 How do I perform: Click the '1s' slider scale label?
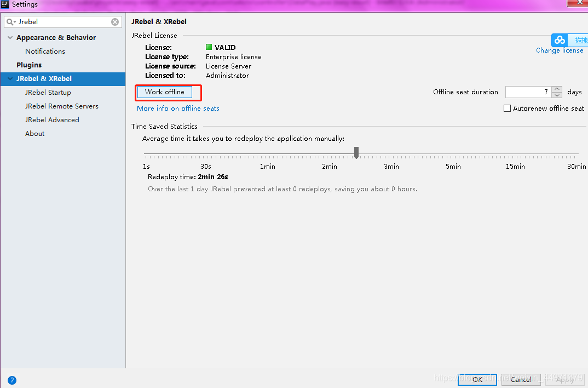point(146,167)
